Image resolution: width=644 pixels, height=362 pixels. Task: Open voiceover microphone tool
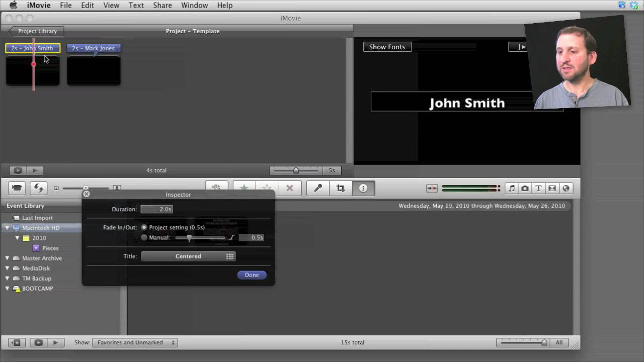[318, 188]
